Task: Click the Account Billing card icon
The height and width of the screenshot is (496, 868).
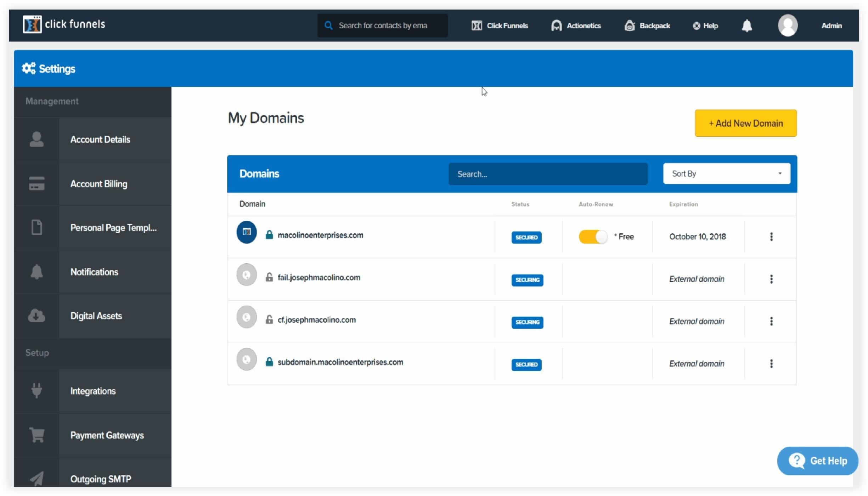Action: click(x=36, y=184)
